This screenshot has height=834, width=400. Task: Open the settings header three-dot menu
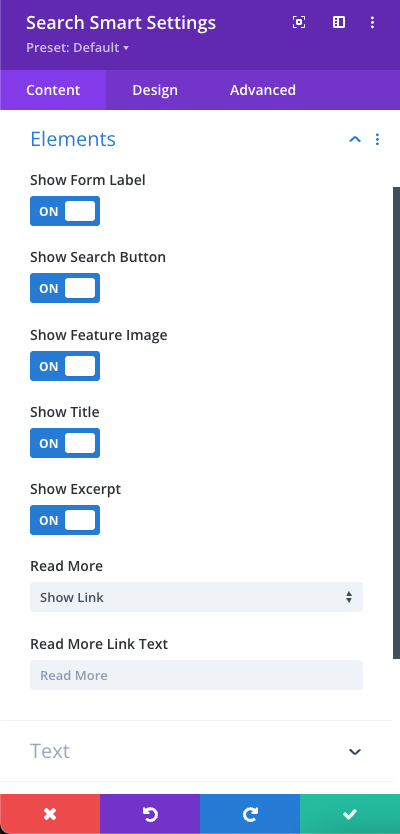click(372, 22)
